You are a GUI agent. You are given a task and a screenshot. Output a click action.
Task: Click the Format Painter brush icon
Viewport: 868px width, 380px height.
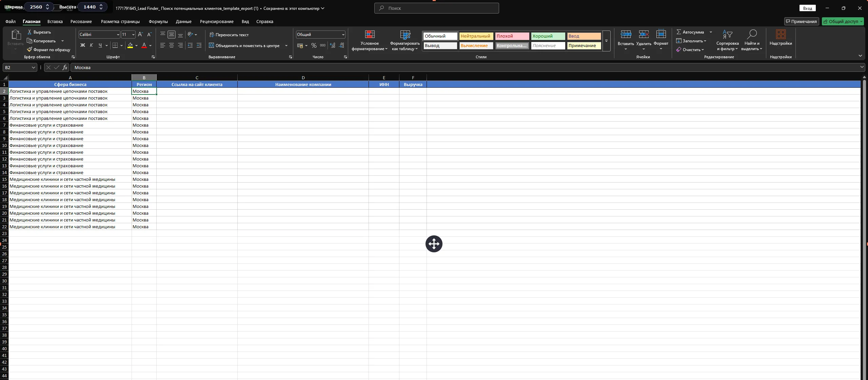coord(30,50)
